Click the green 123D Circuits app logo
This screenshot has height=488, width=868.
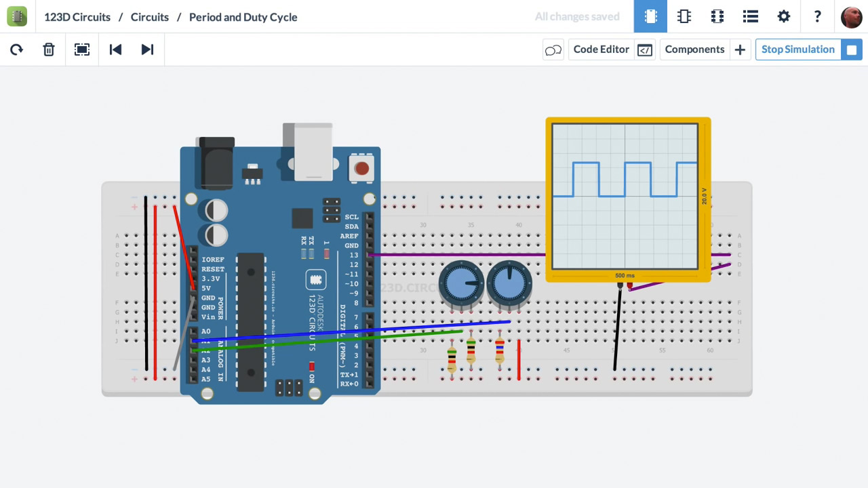(x=17, y=16)
